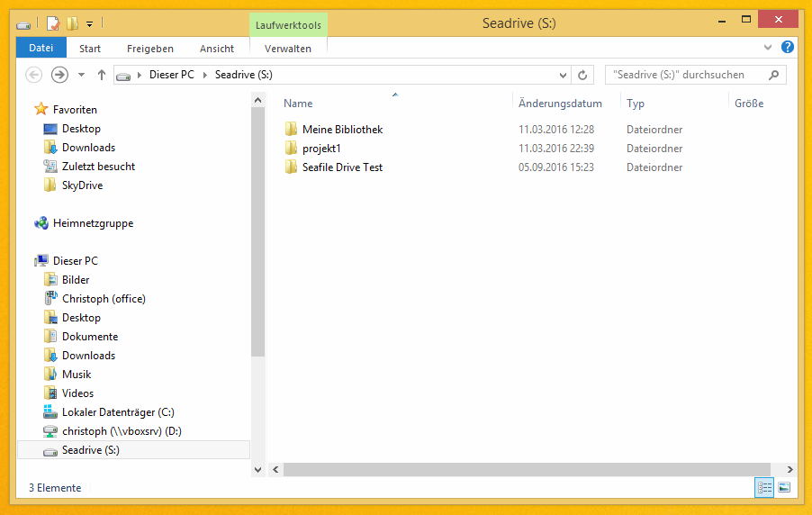This screenshot has width=812, height=515.
Task: Click the navigation pane scroll down arrow
Action: (257, 470)
